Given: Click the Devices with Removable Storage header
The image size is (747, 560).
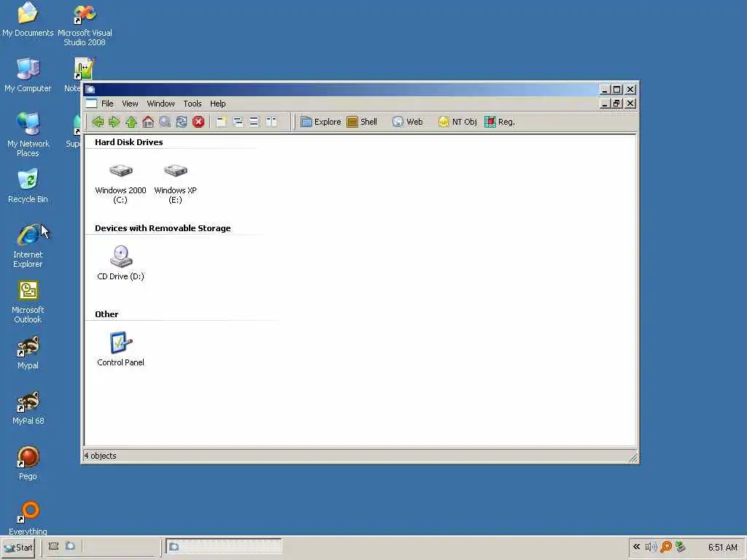Looking at the screenshot, I should (163, 228).
